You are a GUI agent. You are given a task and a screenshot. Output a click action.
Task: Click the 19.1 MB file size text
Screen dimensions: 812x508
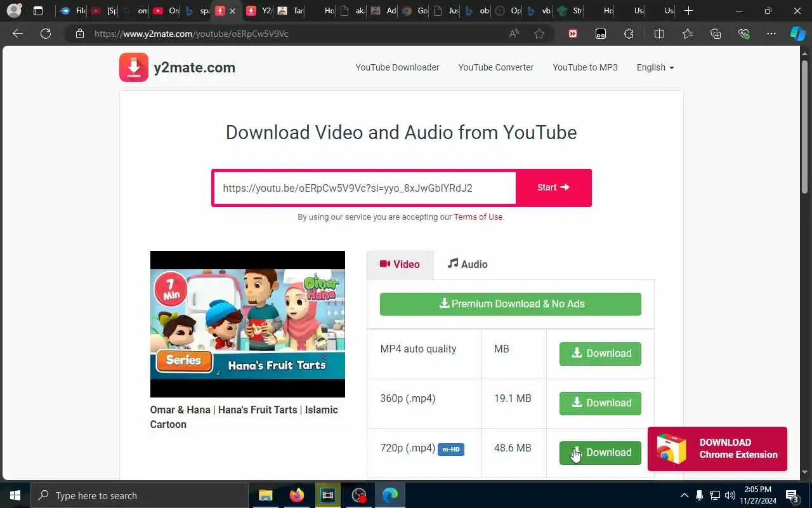(513, 398)
